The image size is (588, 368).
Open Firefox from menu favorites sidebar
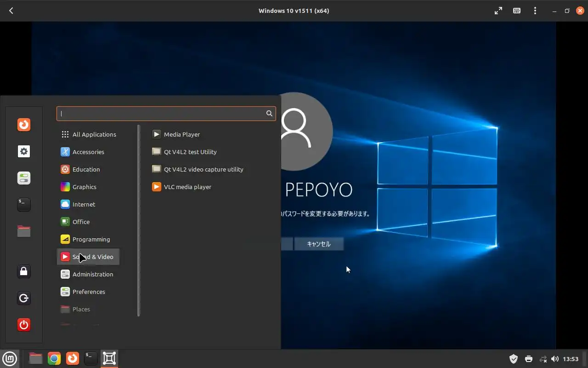coord(24,125)
